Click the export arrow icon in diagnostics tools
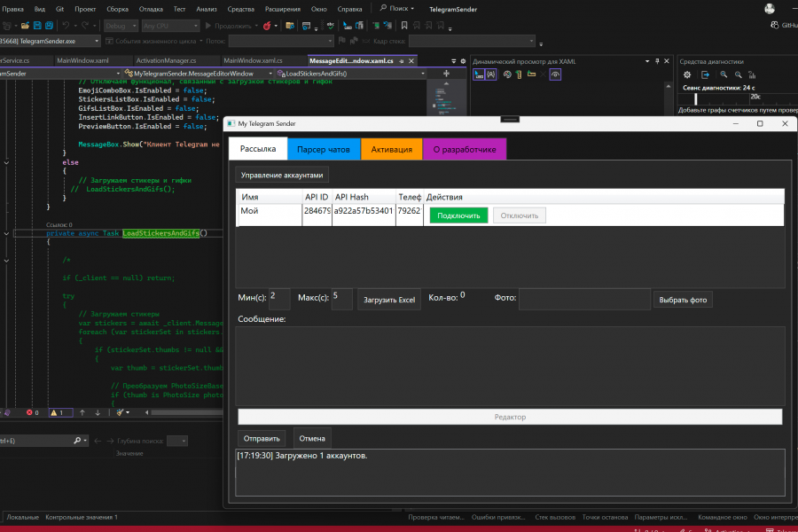The width and height of the screenshot is (798, 532). [x=706, y=74]
